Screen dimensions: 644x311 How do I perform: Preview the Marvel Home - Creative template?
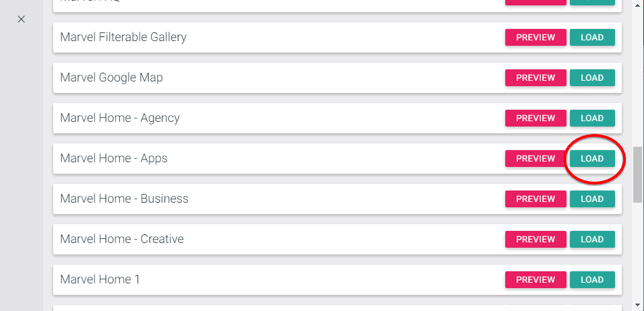(x=536, y=240)
